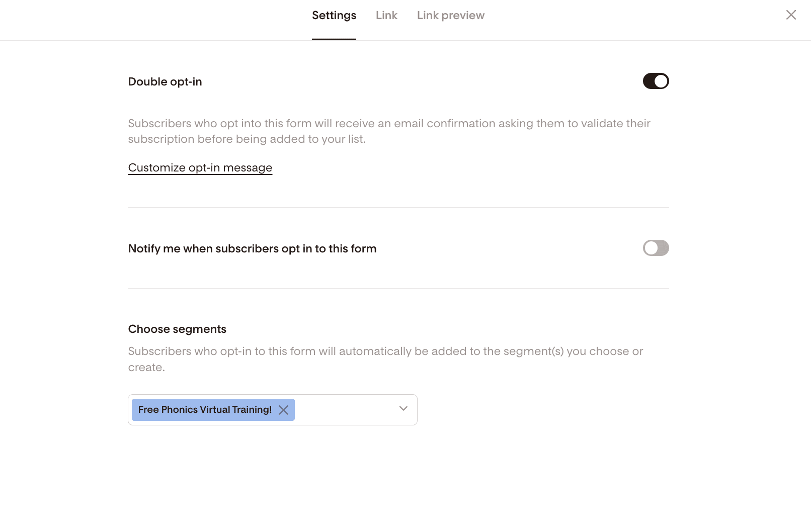
Task: Click the email confirmation description under Double opt-in
Action: [389, 131]
